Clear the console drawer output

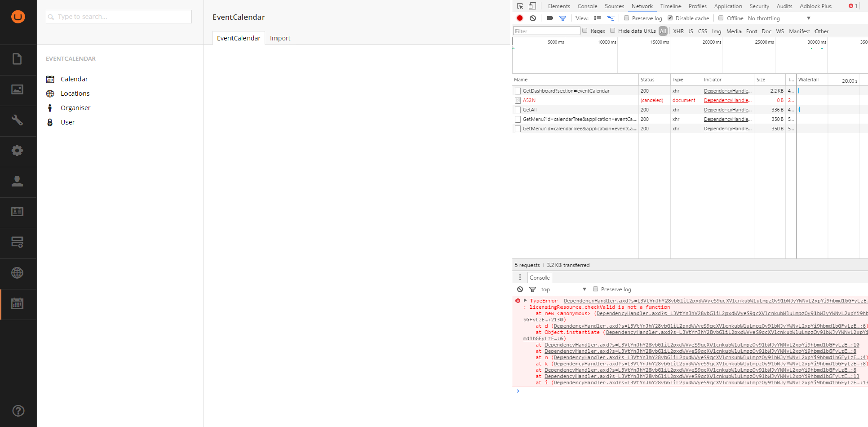(520, 289)
